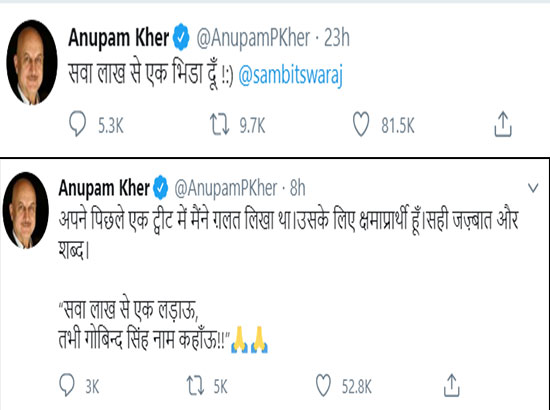The width and height of the screenshot is (550, 410).
Task: Open the top tweet's profile picture
Action: tap(32, 62)
